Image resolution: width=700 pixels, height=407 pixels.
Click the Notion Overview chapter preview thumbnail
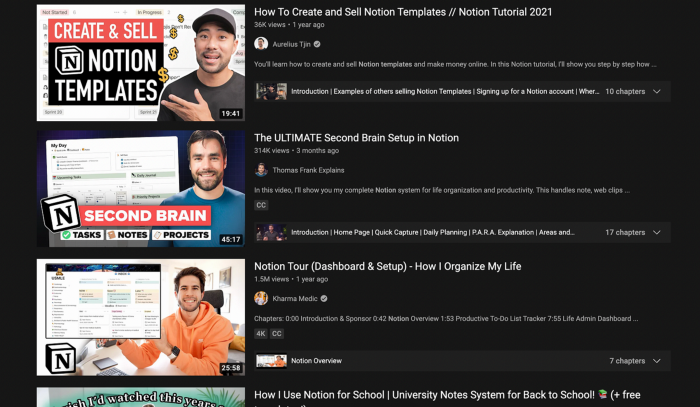[271, 361]
